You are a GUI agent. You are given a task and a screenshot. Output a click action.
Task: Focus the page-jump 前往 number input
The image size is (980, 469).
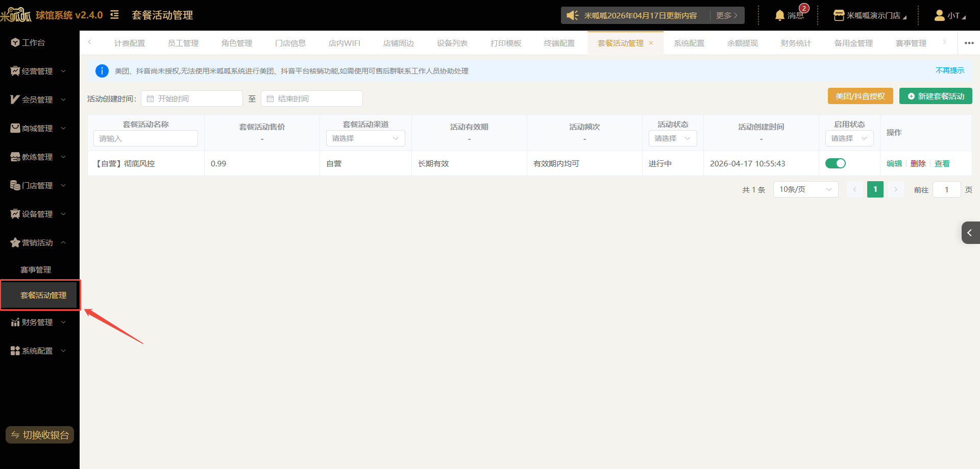(x=947, y=189)
